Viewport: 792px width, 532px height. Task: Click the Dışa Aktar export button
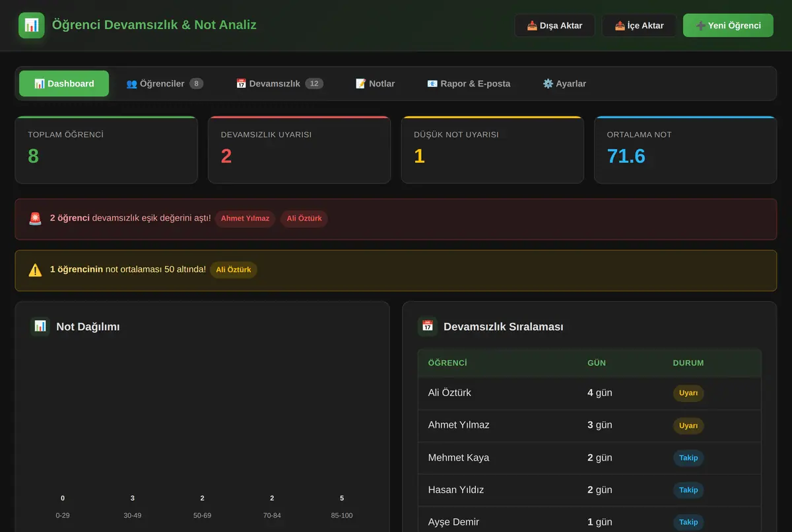554,26
